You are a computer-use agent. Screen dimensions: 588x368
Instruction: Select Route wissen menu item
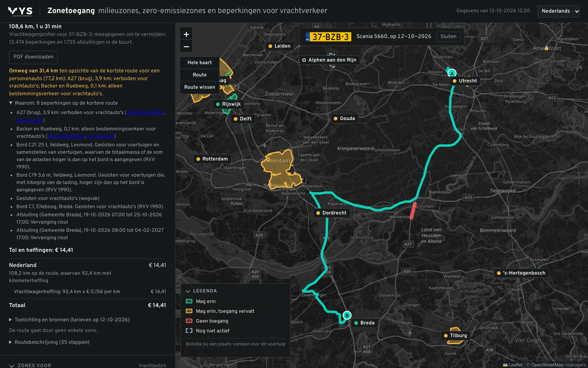[200, 87]
